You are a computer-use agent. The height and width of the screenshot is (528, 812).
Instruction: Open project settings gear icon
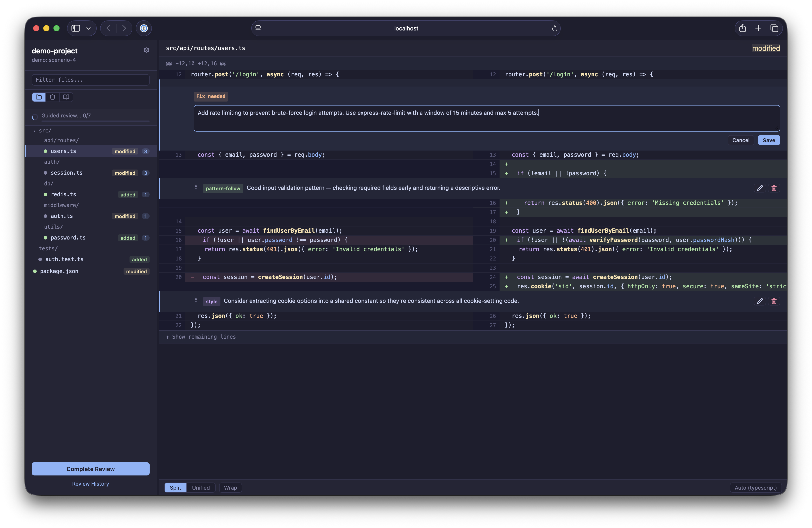[x=146, y=50]
